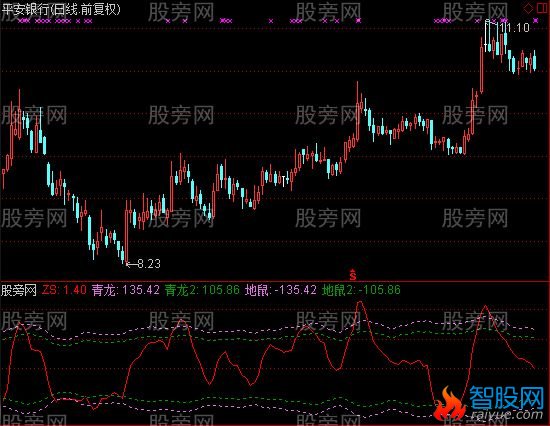Select the 青龙2: 105.86 indicator label
The height and width of the screenshot is (426, 550).
pyautogui.click(x=202, y=290)
